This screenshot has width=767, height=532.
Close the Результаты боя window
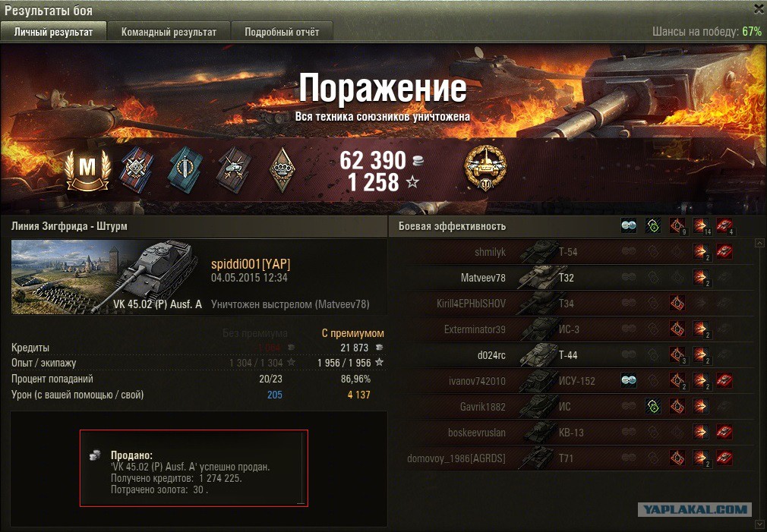(x=759, y=8)
